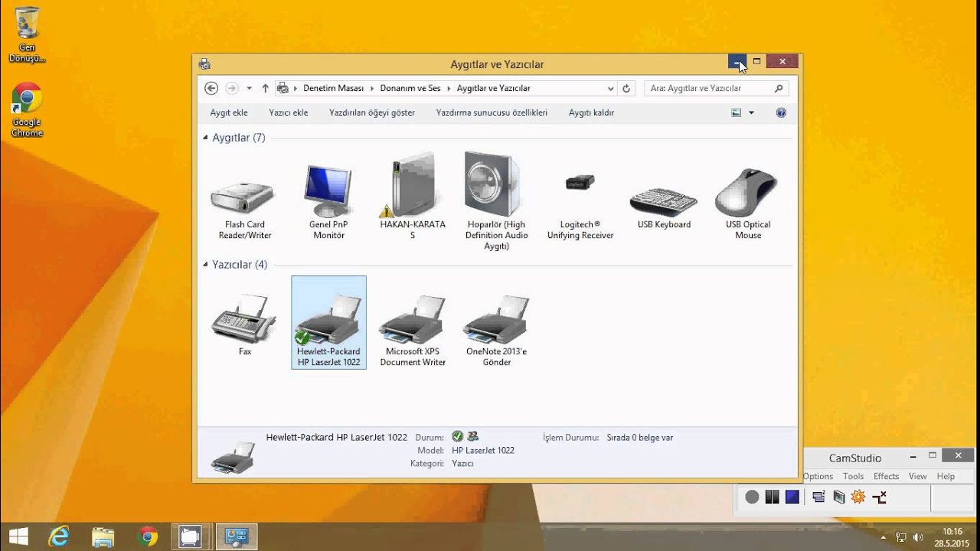Click the change view icon button
The width and height of the screenshot is (980, 551).
736,112
